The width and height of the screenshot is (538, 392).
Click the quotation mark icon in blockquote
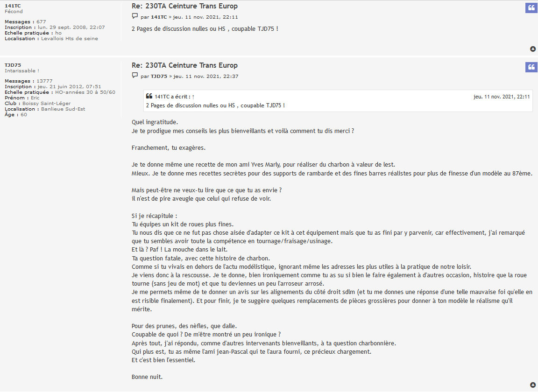pyautogui.click(x=149, y=97)
